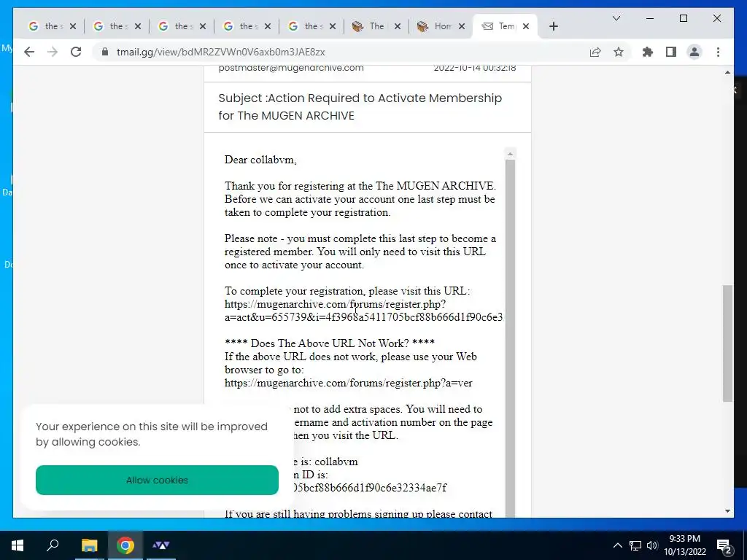Open the tab search dropdown

pos(616,18)
